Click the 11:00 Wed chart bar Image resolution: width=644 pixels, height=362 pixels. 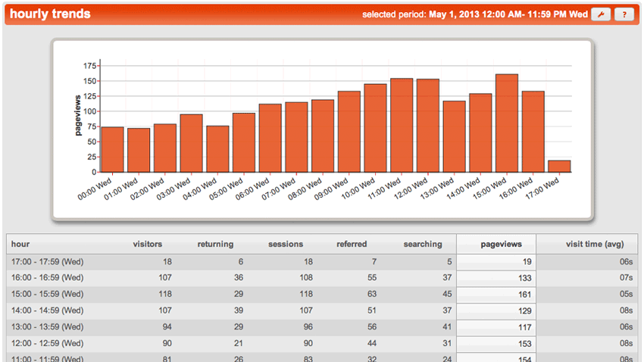click(x=402, y=126)
